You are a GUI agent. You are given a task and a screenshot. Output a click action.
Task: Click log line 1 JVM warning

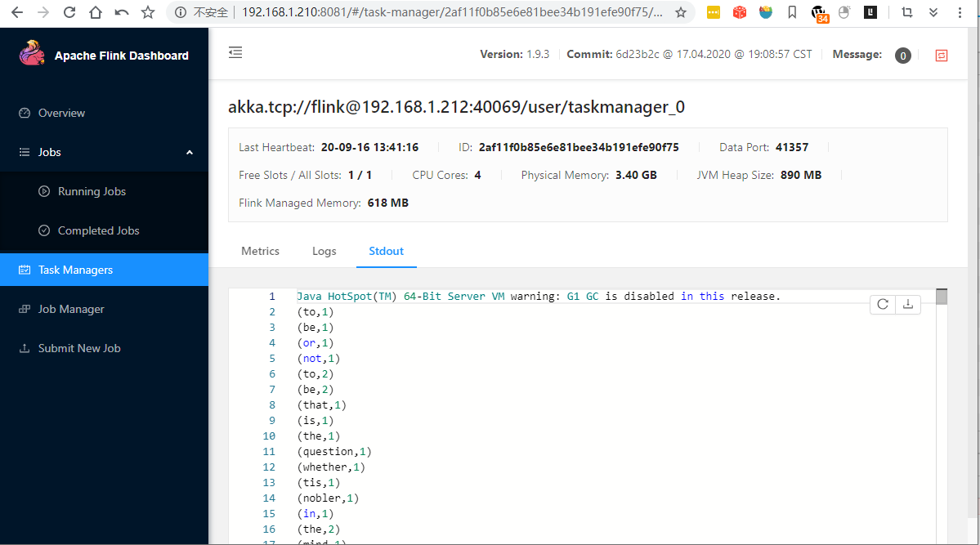click(539, 297)
